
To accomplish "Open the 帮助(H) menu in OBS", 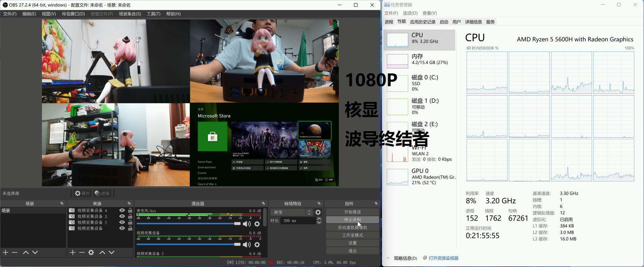I will (173, 14).
